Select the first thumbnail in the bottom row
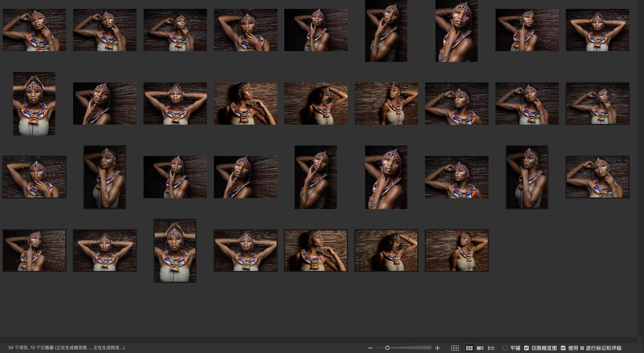The image size is (644, 353). coord(34,250)
